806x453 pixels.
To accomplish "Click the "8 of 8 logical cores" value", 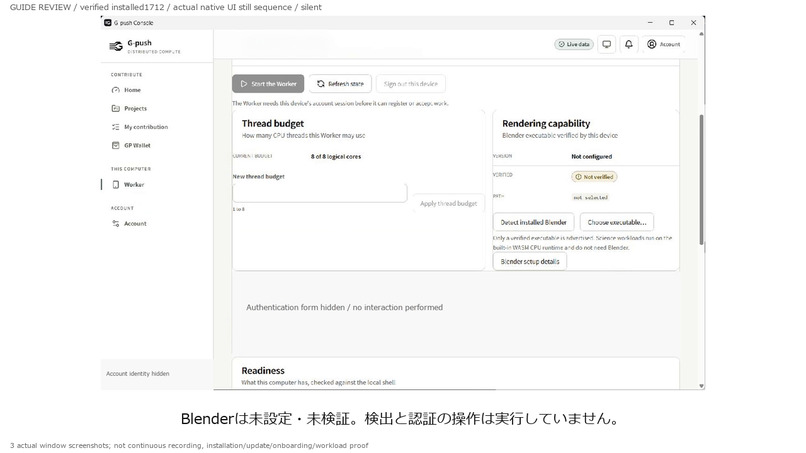I will 336,157.
